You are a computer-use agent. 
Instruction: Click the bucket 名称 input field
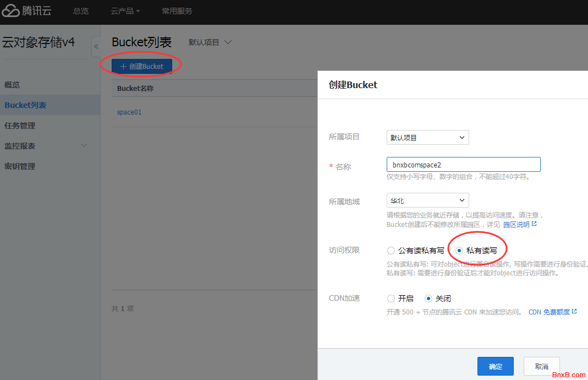pyautogui.click(x=463, y=165)
